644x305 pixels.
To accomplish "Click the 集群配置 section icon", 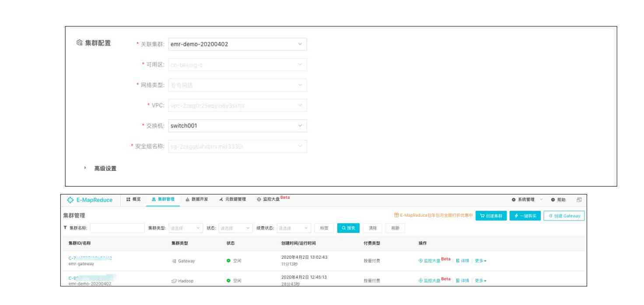I will (79, 43).
